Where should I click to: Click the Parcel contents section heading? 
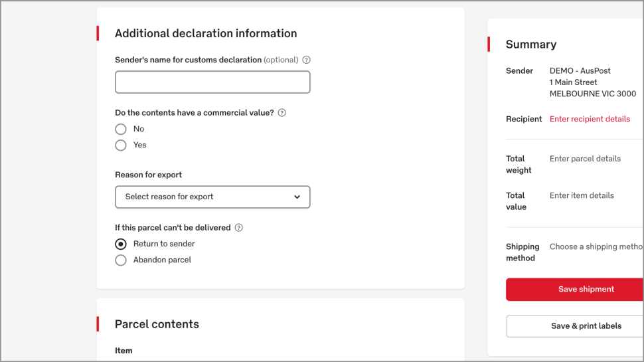click(x=157, y=324)
